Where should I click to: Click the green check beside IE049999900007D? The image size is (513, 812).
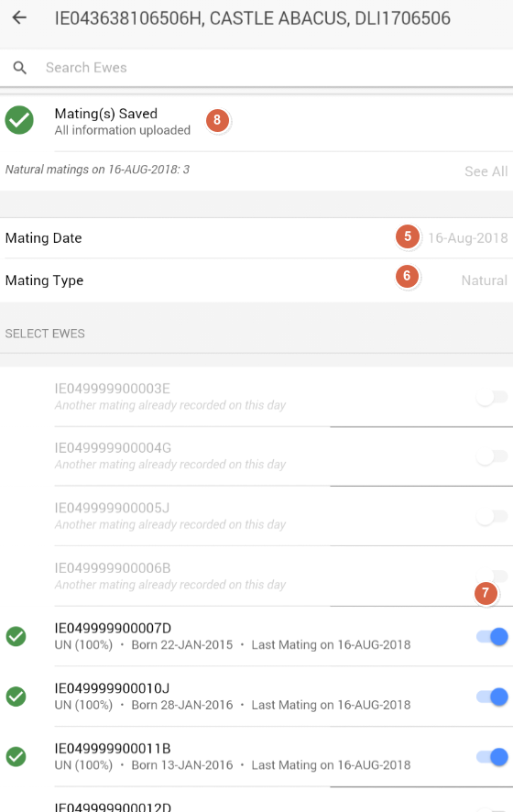pyautogui.click(x=16, y=636)
